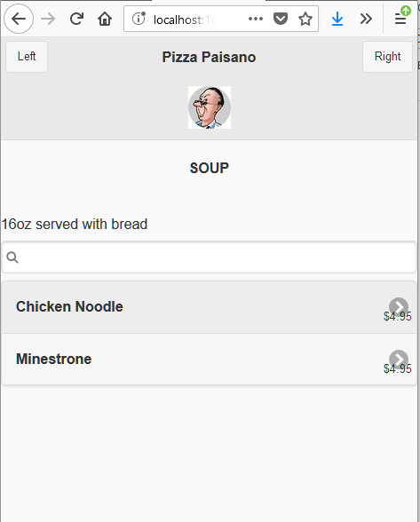Screen dimensions: 420x522
Task: Go to browser home page icon
Action: 105,19
